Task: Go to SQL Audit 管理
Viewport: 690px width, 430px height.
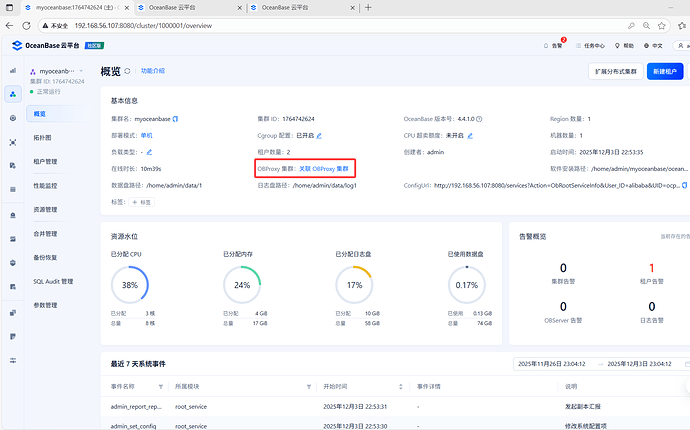Action: click(53, 281)
